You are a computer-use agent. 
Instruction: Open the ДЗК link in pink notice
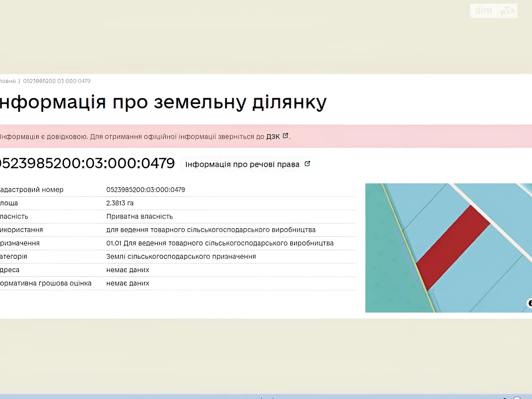coord(273,137)
